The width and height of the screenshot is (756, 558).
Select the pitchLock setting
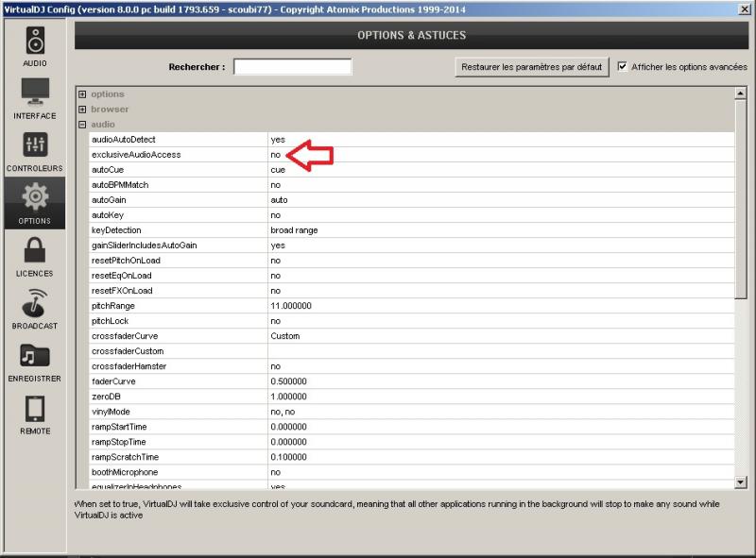tap(110, 321)
